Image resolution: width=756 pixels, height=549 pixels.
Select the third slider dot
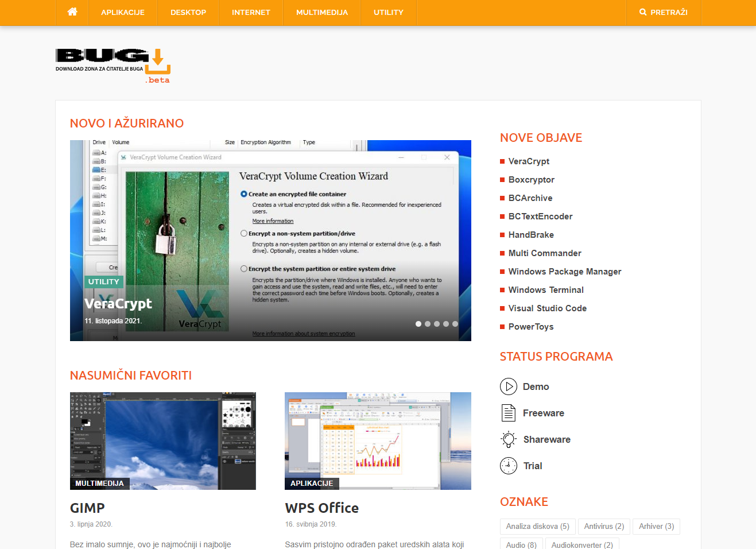pos(437,324)
